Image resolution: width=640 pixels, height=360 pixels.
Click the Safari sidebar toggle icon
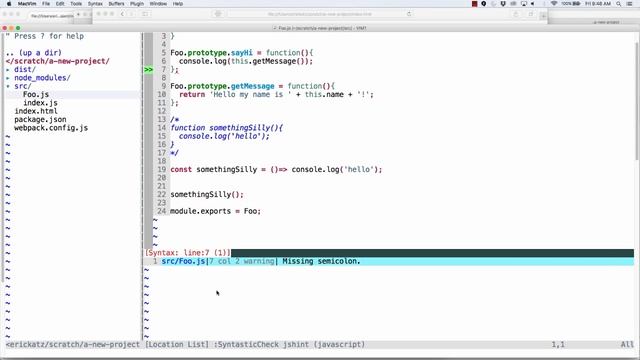(145, 14)
